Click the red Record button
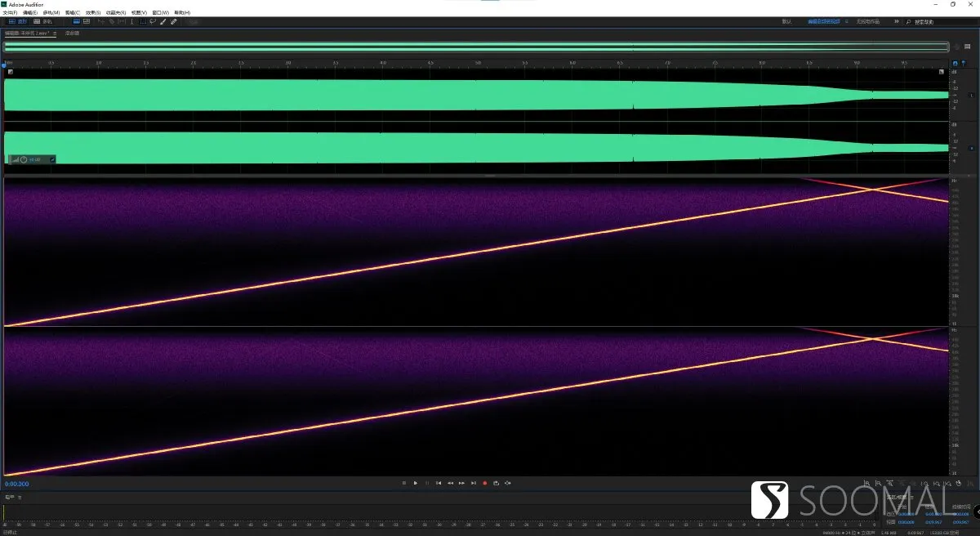 (x=484, y=483)
